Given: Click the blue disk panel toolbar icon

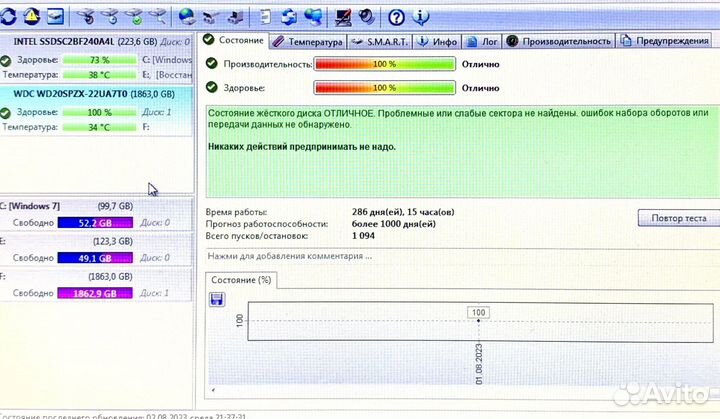Looking at the screenshot, I should (55, 17).
